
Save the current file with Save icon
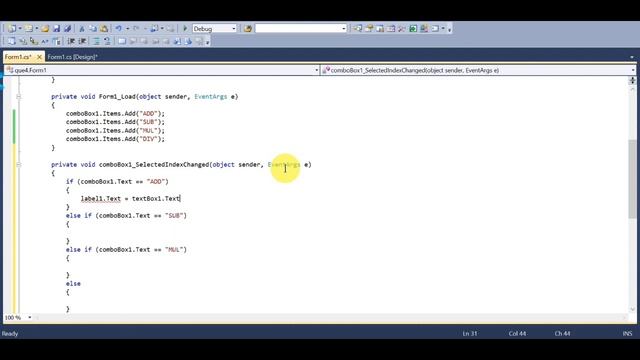pos(56,29)
